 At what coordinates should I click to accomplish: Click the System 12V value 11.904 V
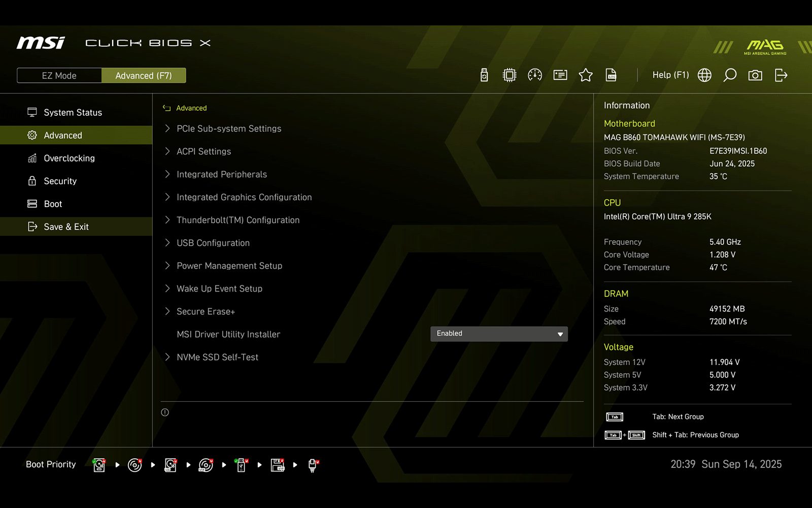(725, 362)
